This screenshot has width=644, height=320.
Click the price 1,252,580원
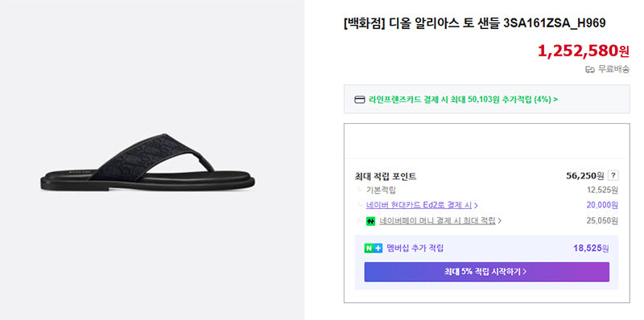[583, 51]
